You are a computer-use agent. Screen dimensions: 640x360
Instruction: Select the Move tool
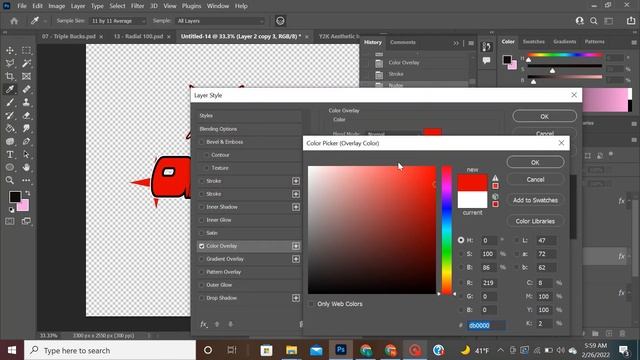[x=10, y=50]
